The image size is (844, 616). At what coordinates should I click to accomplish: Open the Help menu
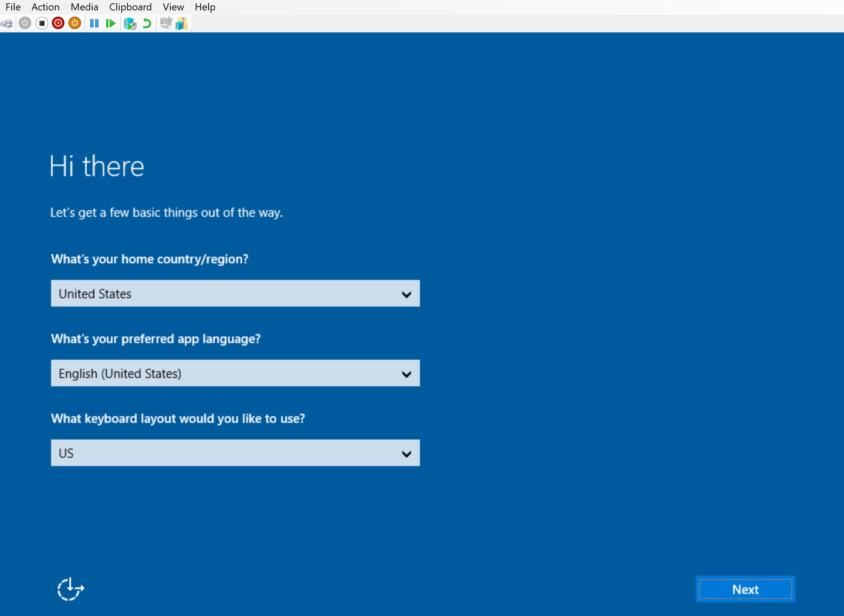(x=205, y=7)
